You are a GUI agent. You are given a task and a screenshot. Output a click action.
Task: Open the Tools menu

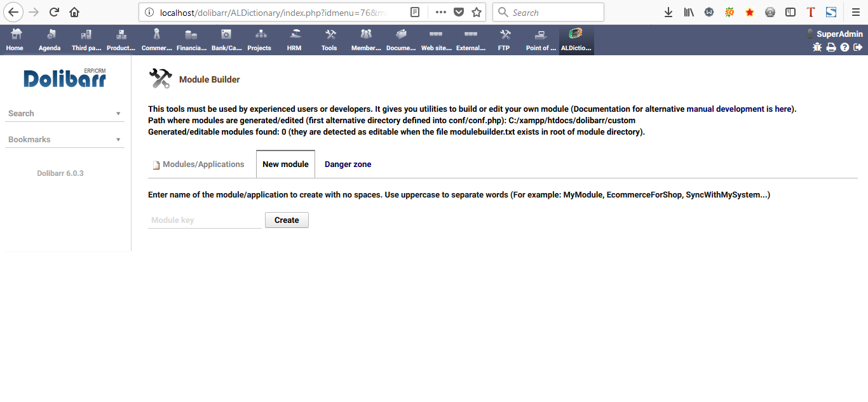[329, 40]
